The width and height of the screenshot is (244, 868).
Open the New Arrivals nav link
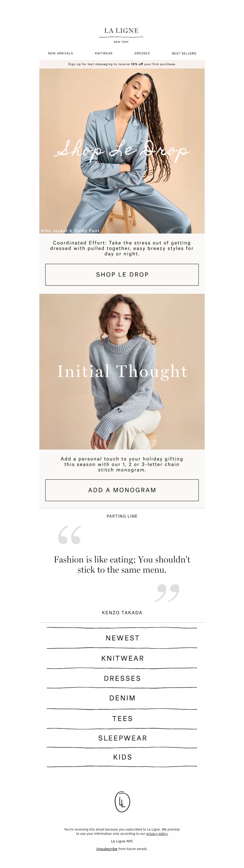pos(60,53)
